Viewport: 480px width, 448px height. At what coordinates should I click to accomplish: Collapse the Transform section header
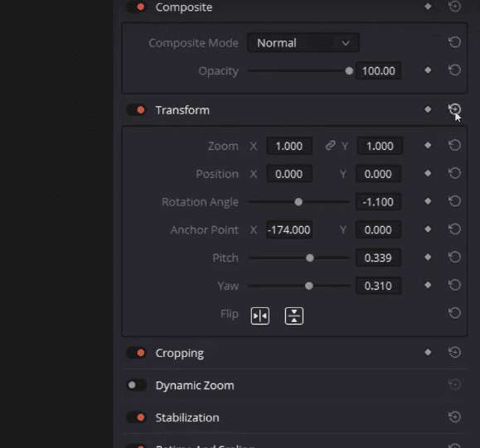tap(182, 110)
